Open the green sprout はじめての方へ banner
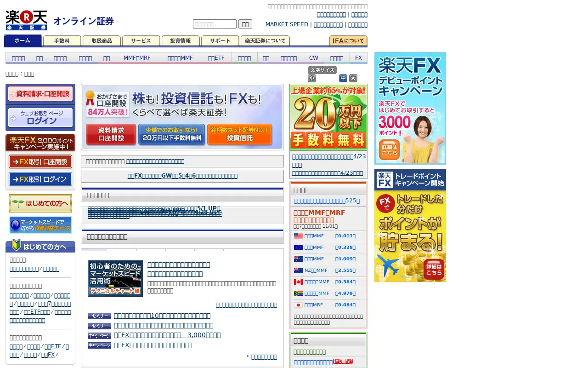The width and height of the screenshot is (588, 368). (x=40, y=203)
